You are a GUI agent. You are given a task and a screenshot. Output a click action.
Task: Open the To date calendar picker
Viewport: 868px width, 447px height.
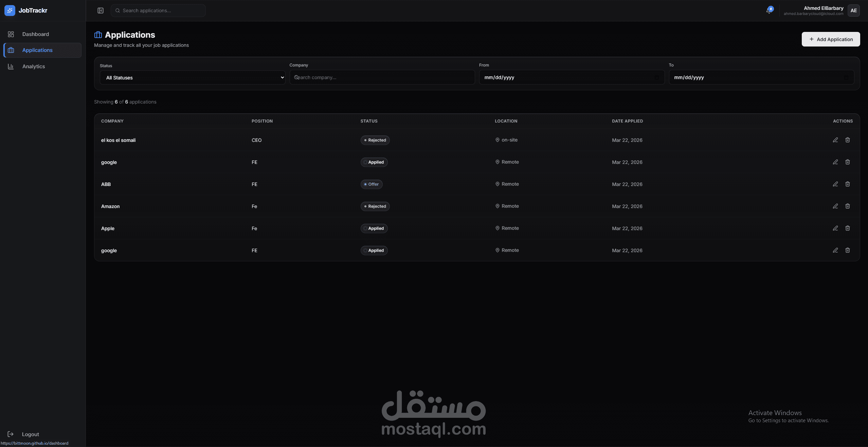[846, 77]
